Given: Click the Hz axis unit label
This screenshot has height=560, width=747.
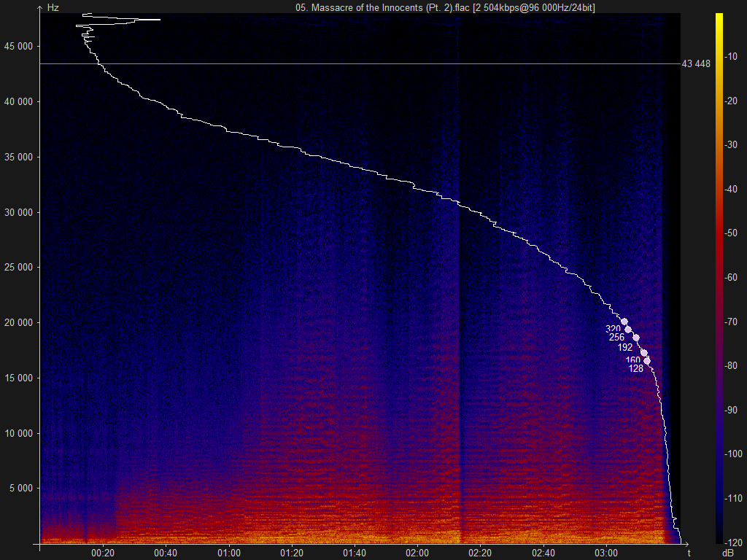Looking at the screenshot, I should 53,7.
